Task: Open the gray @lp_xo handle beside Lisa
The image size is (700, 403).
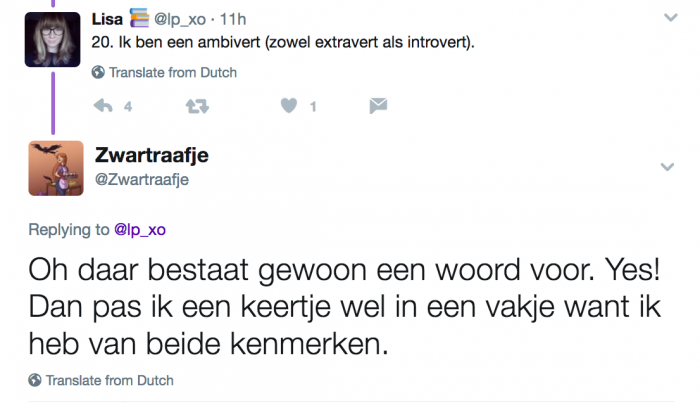Action: tap(180, 19)
